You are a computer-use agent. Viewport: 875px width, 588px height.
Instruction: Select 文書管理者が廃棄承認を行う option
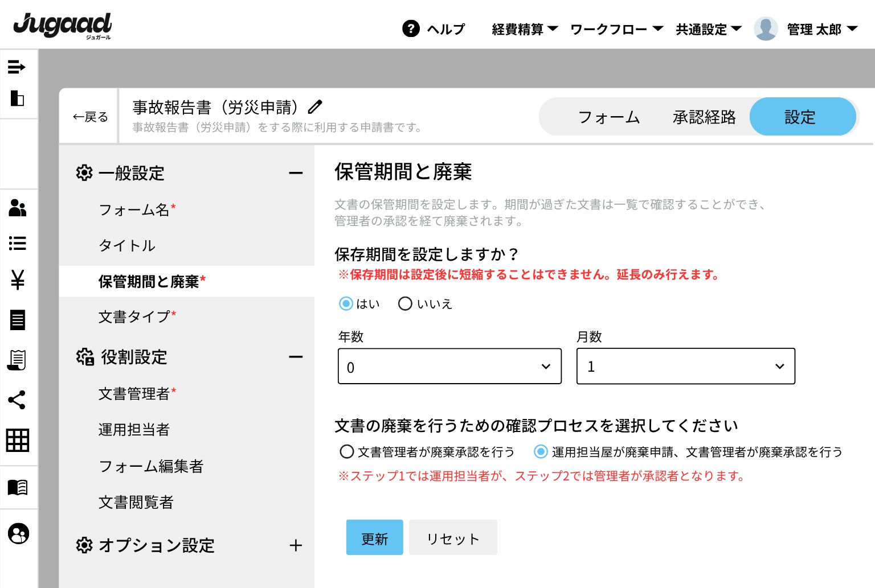click(347, 452)
